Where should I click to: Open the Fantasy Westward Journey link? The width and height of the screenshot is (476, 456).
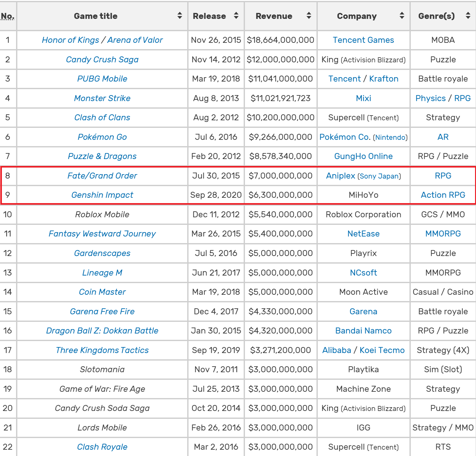point(102,234)
